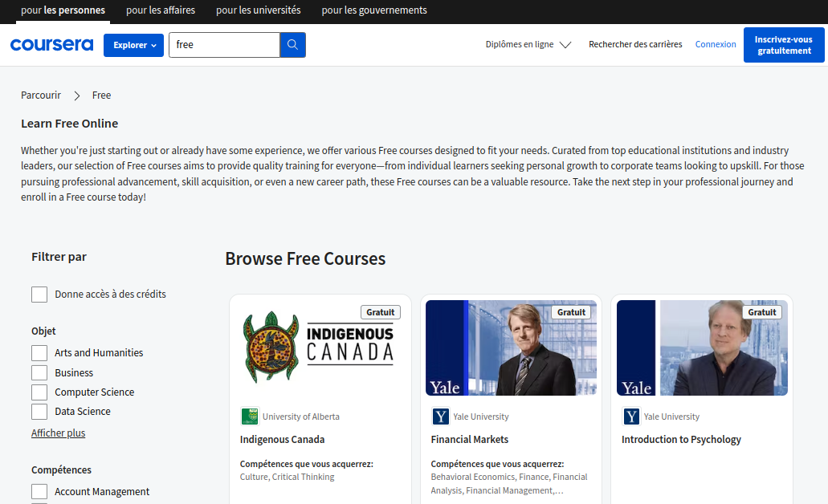
Task: Click the Introduction to Psychology thumbnail
Action: 703,348
